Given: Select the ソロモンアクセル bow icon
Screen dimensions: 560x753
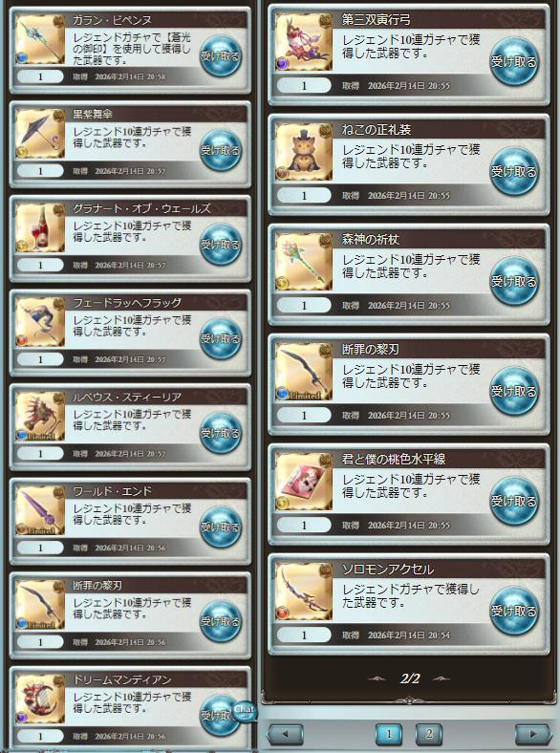Looking at the screenshot, I should (x=304, y=592).
